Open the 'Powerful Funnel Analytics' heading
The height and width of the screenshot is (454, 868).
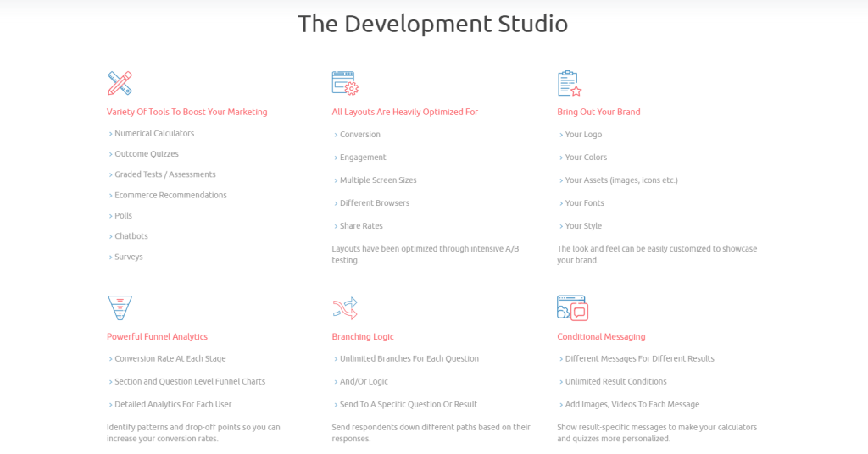tap(157, 336)
